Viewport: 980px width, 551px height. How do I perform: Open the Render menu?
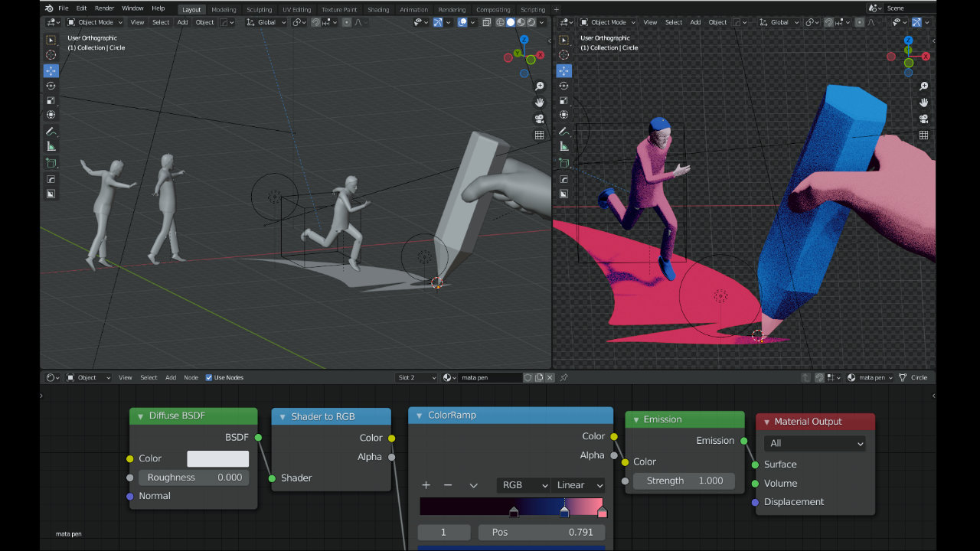(104, 8)
